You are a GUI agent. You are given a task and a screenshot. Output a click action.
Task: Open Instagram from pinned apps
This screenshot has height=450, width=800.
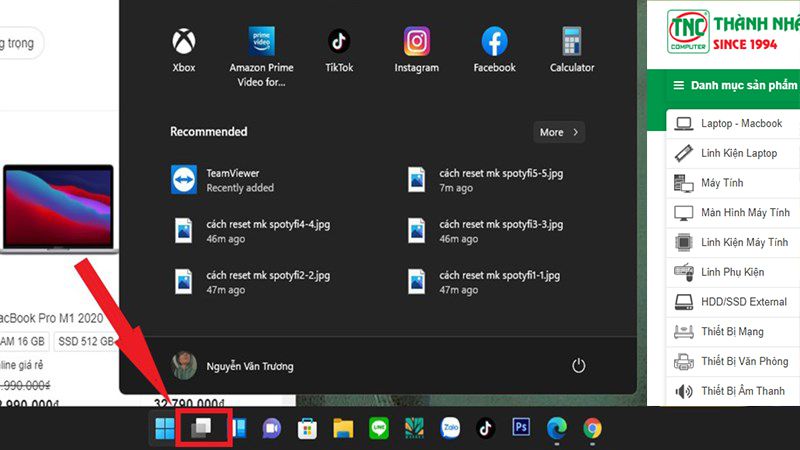pyautogui.click(x=416, y=51)
